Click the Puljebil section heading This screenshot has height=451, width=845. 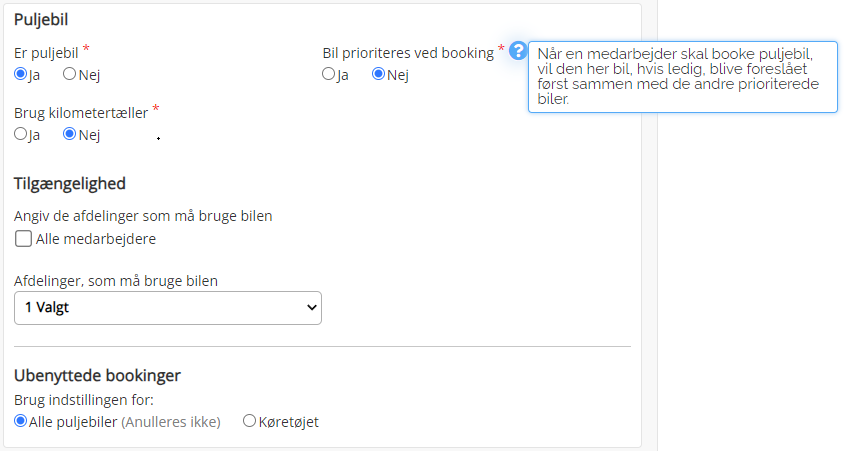41,19
